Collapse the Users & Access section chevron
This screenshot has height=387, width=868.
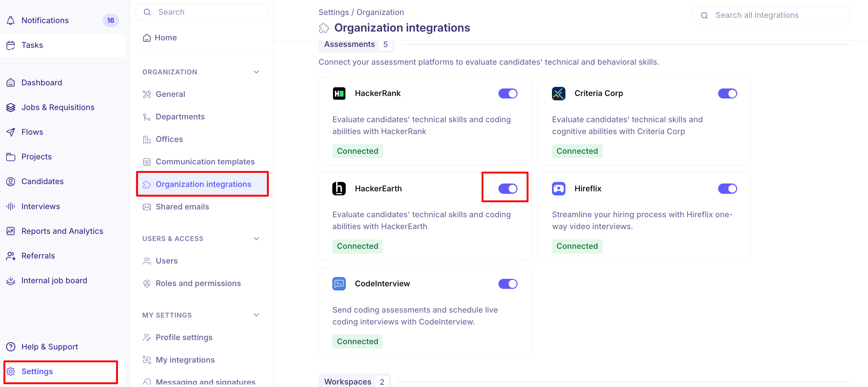pos(256,239)
